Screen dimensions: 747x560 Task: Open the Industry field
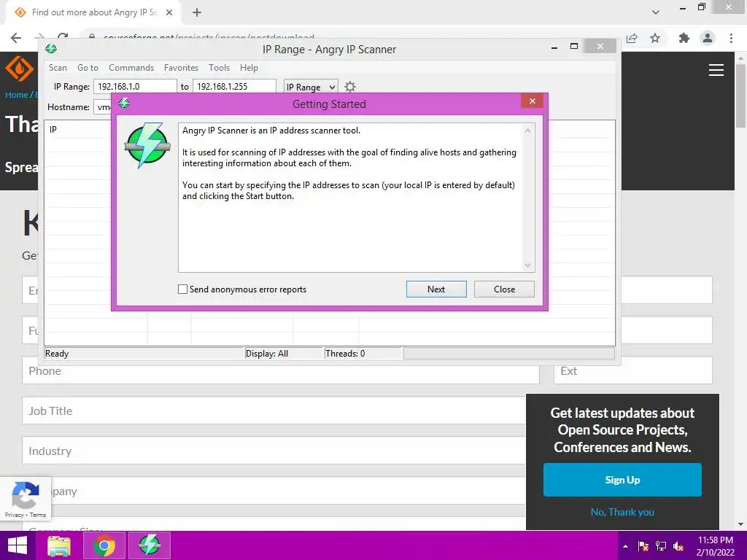(274, 451)
